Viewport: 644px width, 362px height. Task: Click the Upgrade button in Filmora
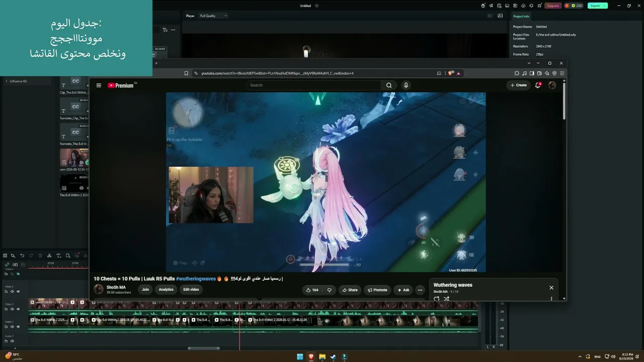coord(553,6)
